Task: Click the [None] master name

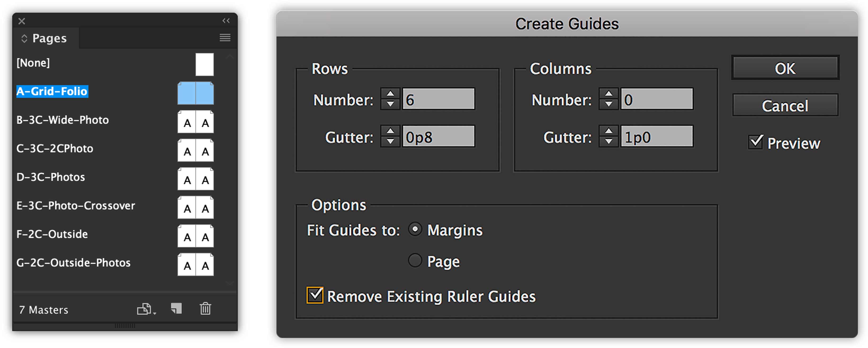Action: (33, 63)
